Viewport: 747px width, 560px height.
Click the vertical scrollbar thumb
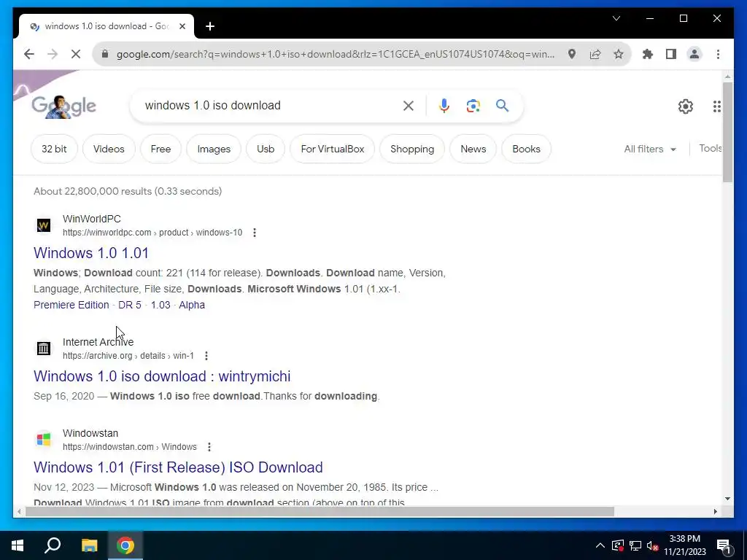[727, 132]
